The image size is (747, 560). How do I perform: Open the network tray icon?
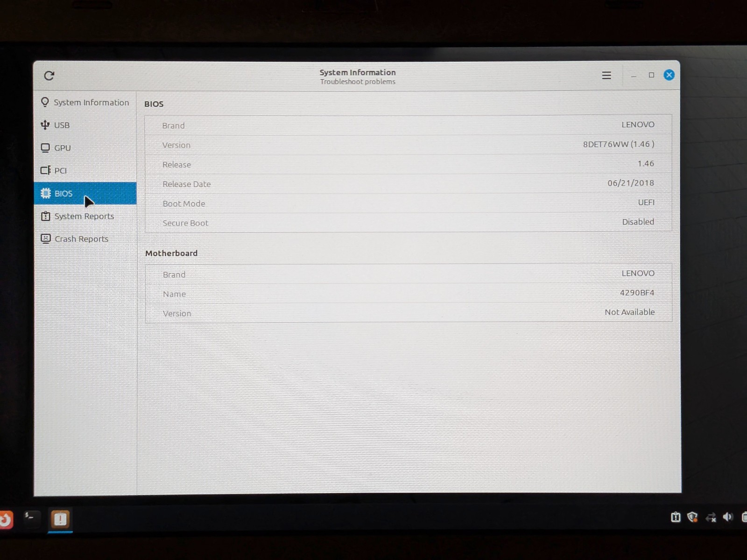tap(711, 517)
